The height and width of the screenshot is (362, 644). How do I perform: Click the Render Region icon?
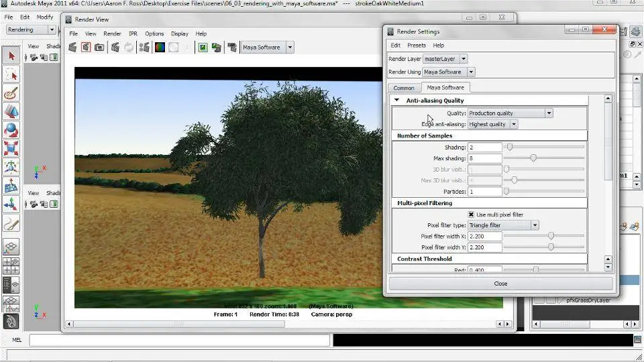coord(86,48)
